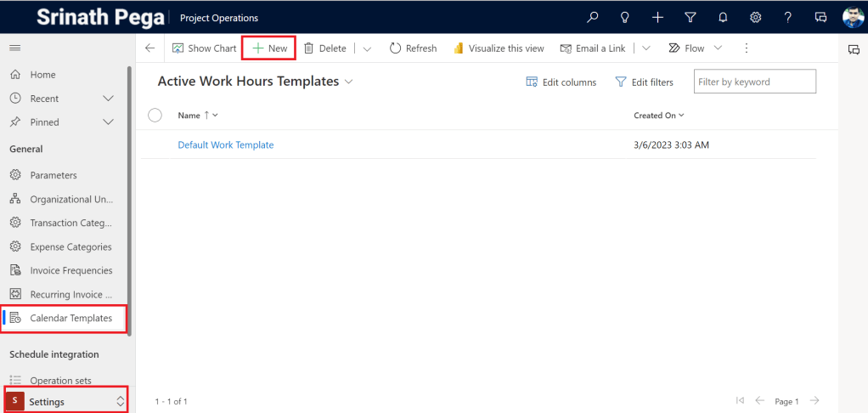Screen dimensions: 868x413
Task: Open the Settings area switcher
Action: tap(65, 401)
